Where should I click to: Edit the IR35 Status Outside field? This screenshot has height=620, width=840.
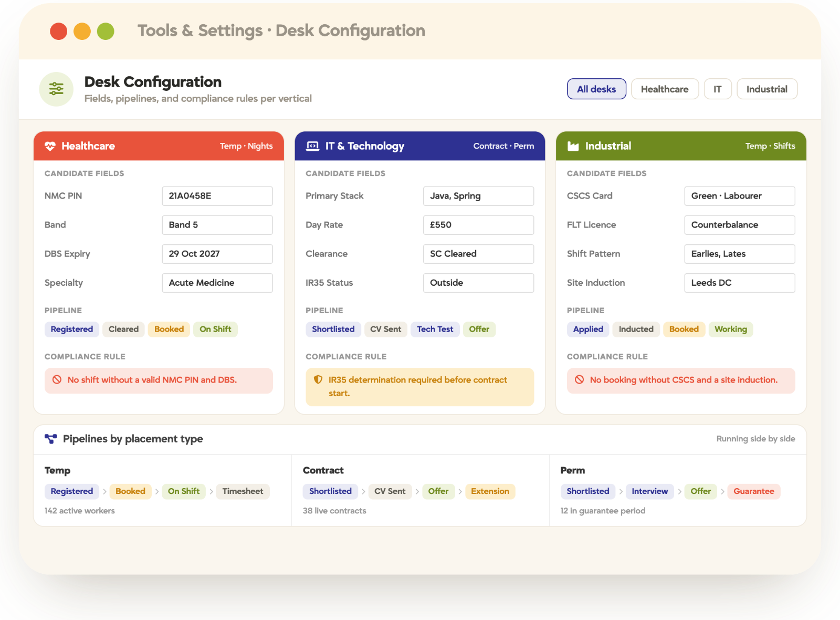point(478,283)
